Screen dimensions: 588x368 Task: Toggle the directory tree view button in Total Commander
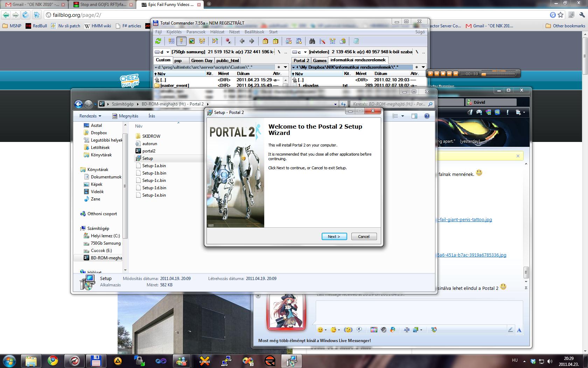202,41
